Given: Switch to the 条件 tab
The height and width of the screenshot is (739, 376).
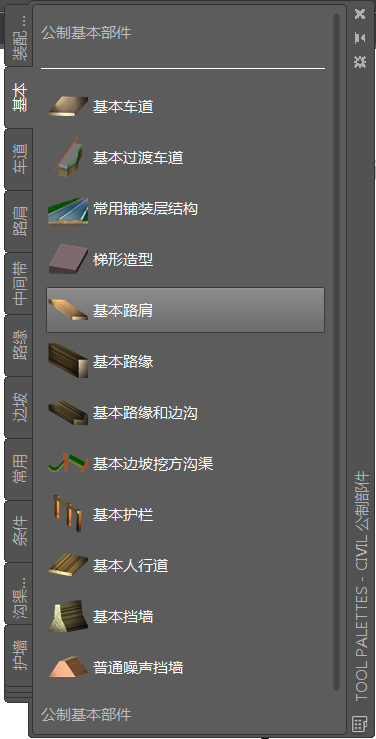Looking at the screenshot, I should [19, 531].
